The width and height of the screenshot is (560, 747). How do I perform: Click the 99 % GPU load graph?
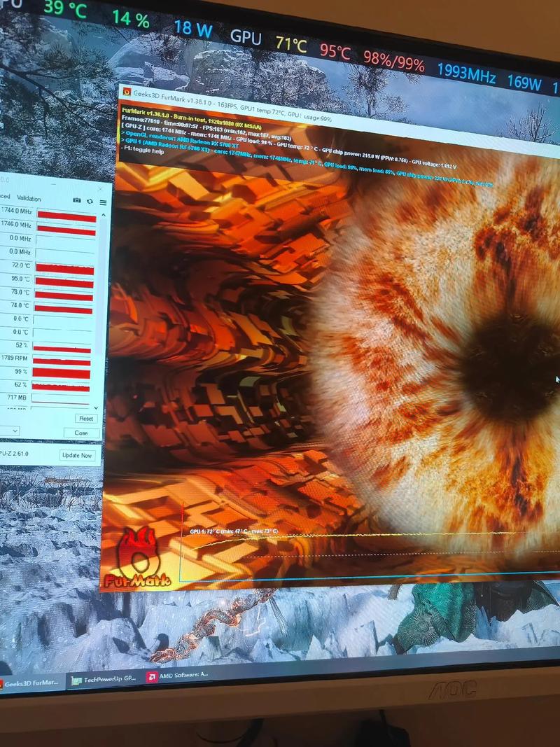click(62, 373)
